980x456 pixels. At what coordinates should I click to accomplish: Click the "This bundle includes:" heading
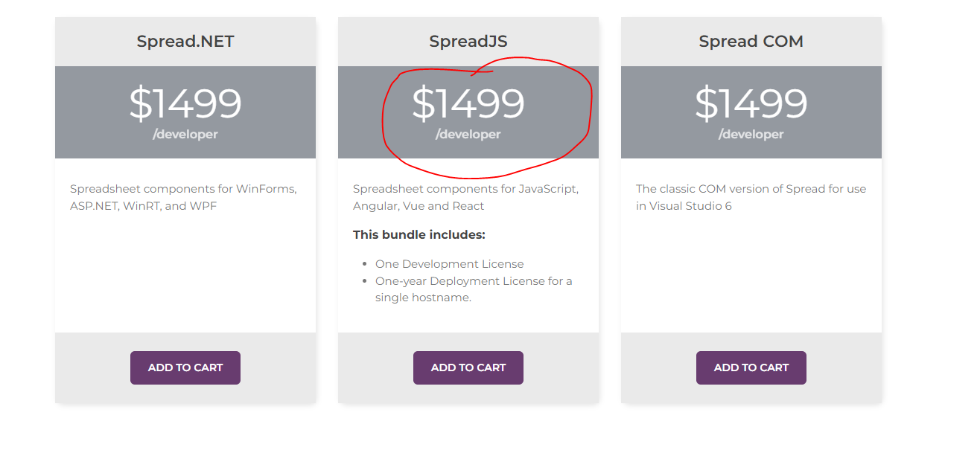[419, 235]
